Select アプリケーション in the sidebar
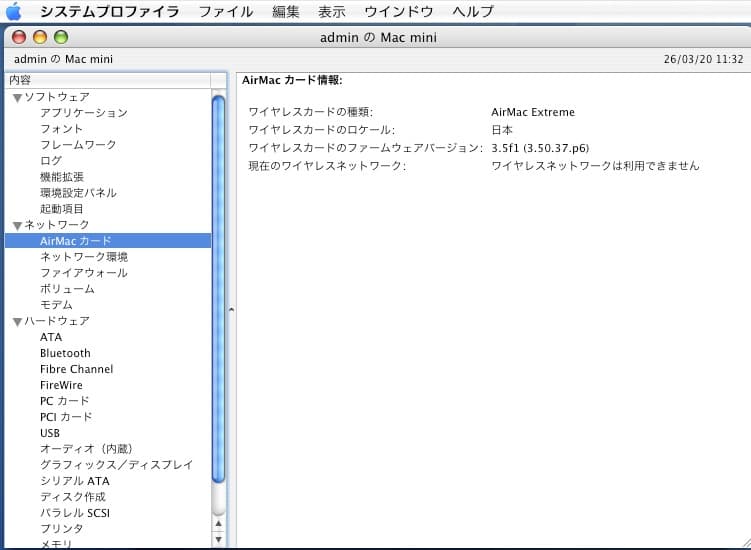The image size is (751, 550). click(x=84, y=113)
